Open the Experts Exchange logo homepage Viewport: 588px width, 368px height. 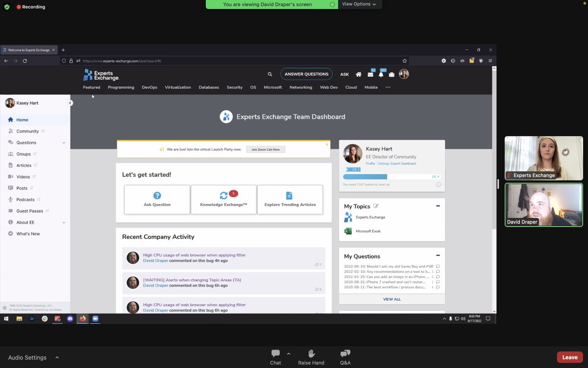point(101,75)
